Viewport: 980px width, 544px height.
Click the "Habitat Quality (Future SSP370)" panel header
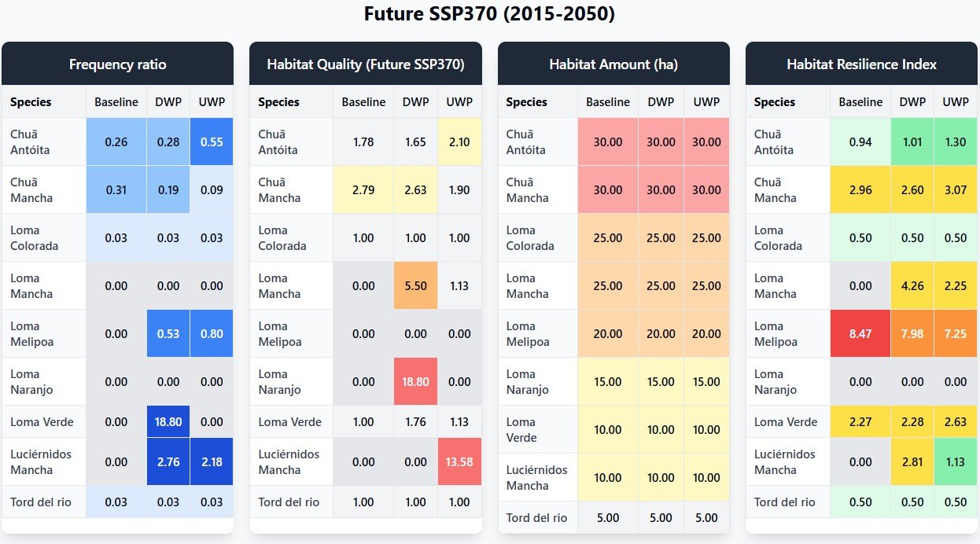[x=366, y=64]
